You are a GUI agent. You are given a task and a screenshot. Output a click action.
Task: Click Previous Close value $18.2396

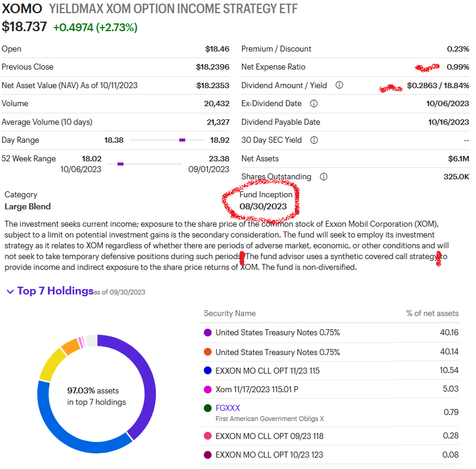tap(212, 67)
